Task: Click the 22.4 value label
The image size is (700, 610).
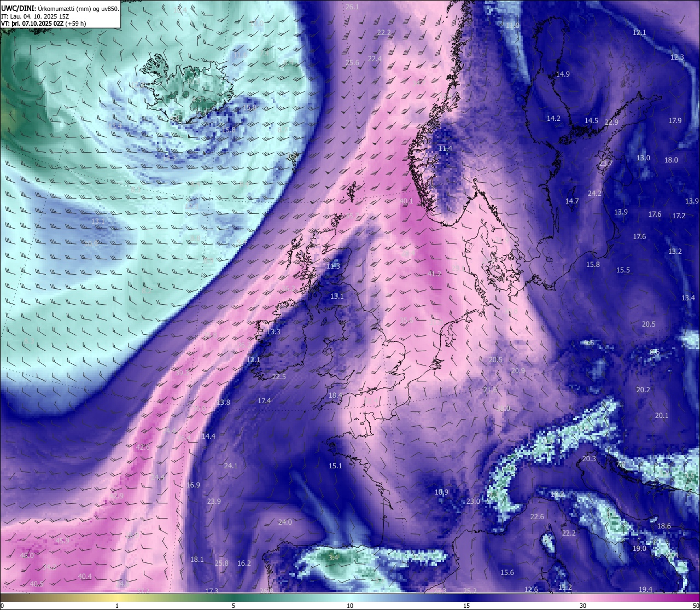Action: [375, 59]
